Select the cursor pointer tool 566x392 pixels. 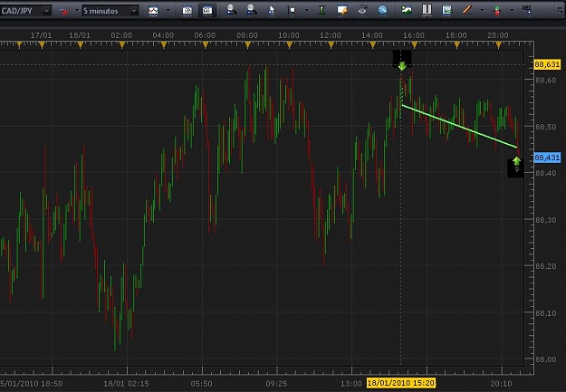click(x=272, y=11)
